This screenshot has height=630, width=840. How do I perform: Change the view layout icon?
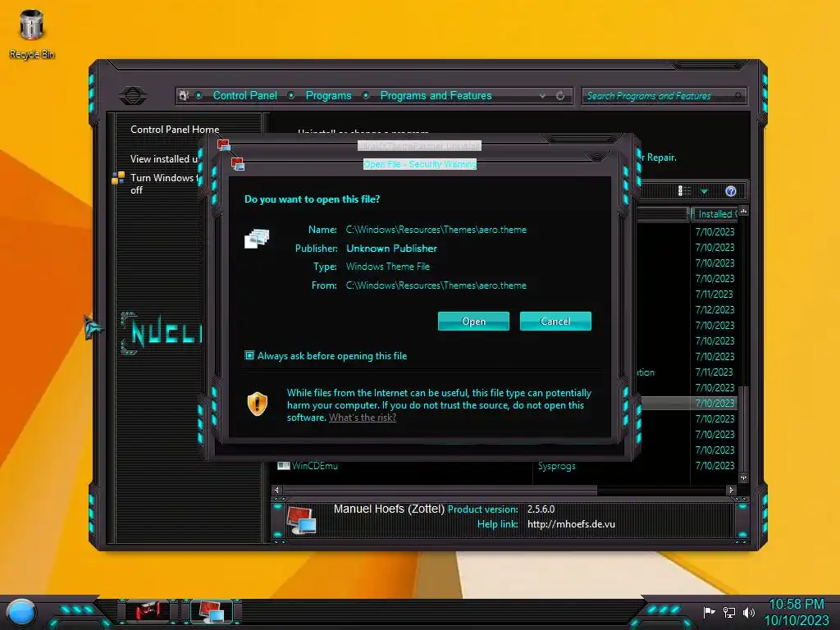coord(684,190)
